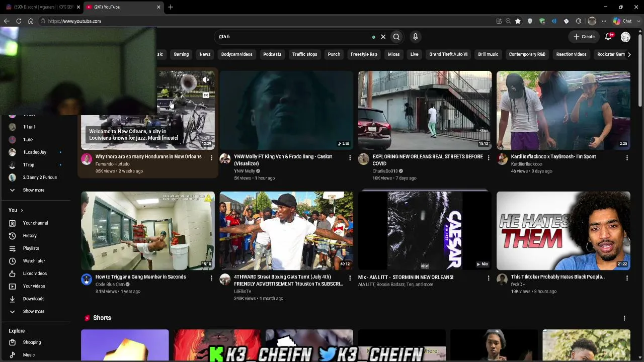Click Code Blue Cam channel avatar
The height and width of the screenshot is (362, 644).
pos(87,280)
